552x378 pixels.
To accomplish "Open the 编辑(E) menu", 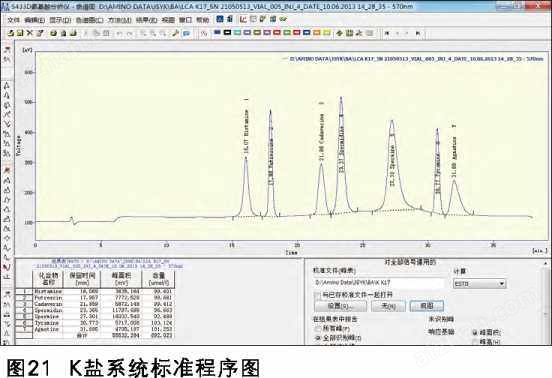I will (34, 20).
